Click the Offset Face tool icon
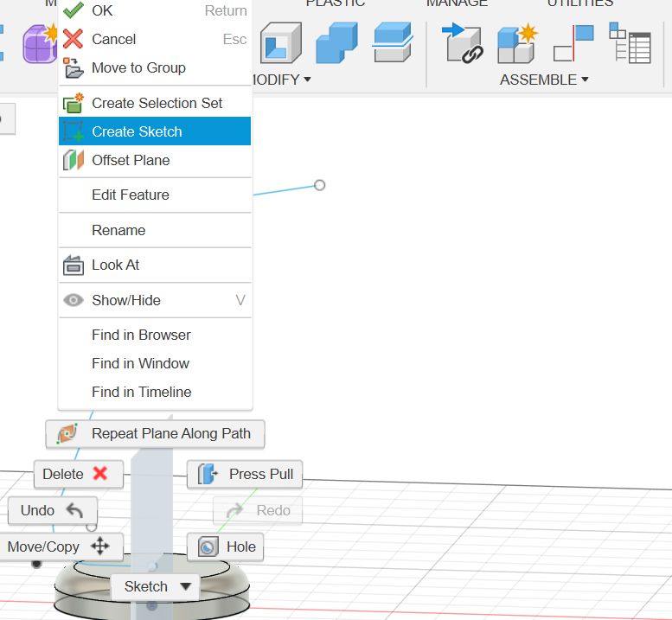672x620 pixels. tap(394, 42)
